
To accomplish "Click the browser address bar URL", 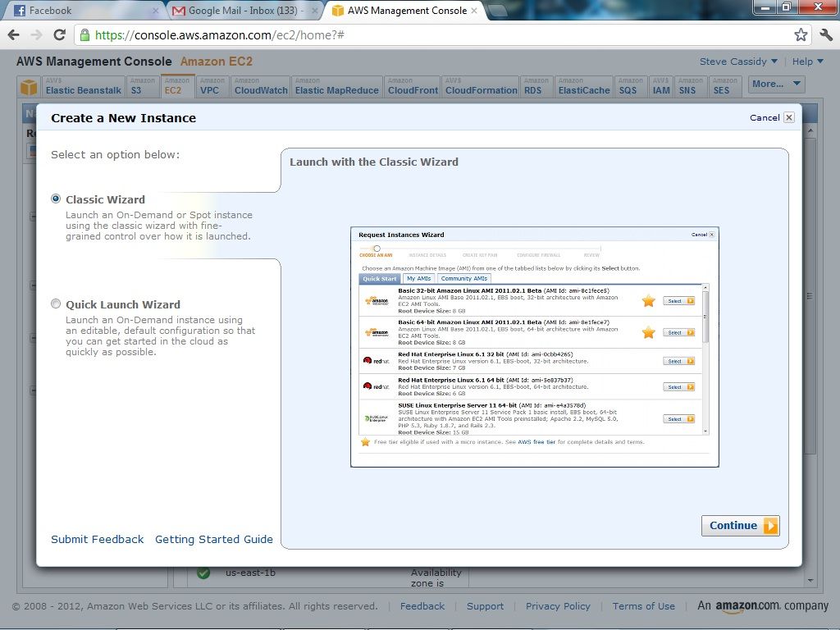I will [220, 35].
